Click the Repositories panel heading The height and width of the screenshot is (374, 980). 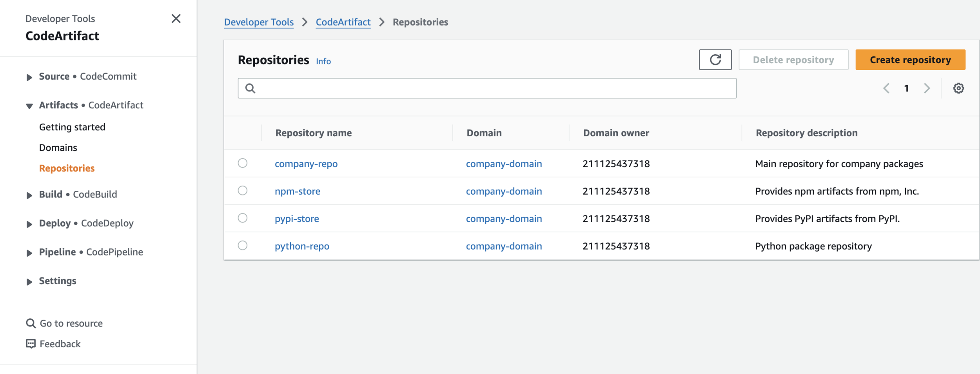tap(274, 60)
